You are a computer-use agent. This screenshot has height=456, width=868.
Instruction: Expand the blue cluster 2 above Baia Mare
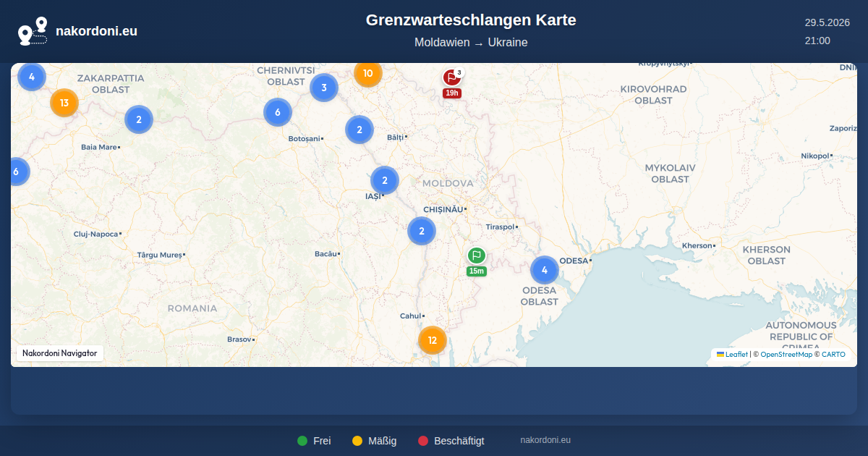[x=139, y=119]
